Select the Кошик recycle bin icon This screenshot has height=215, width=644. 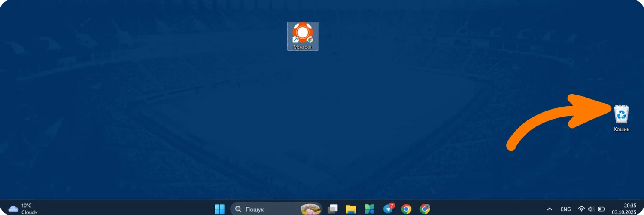pos(621,118)
